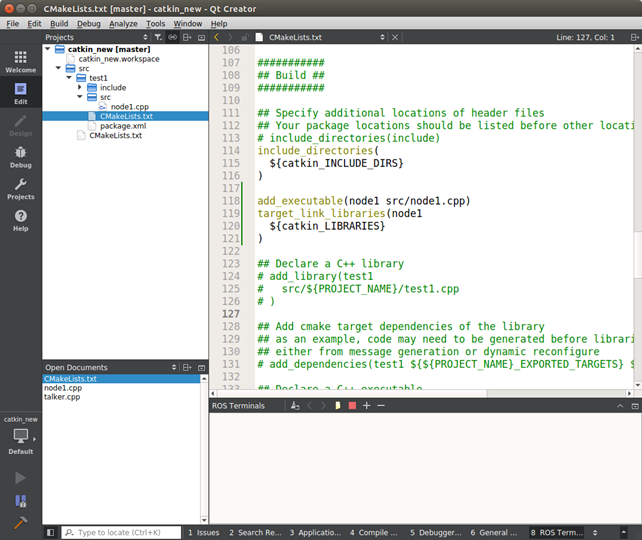Collapse the test1 folder

tap(69, 77)
